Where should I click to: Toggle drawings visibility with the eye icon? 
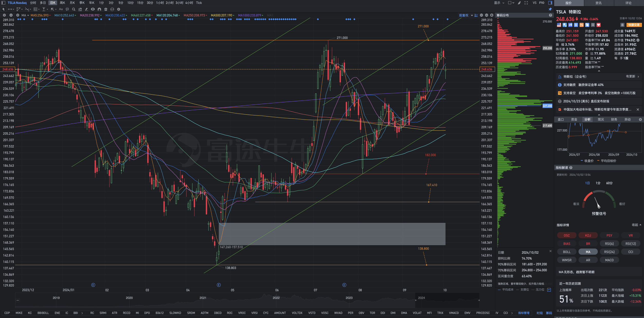point(93,9)
